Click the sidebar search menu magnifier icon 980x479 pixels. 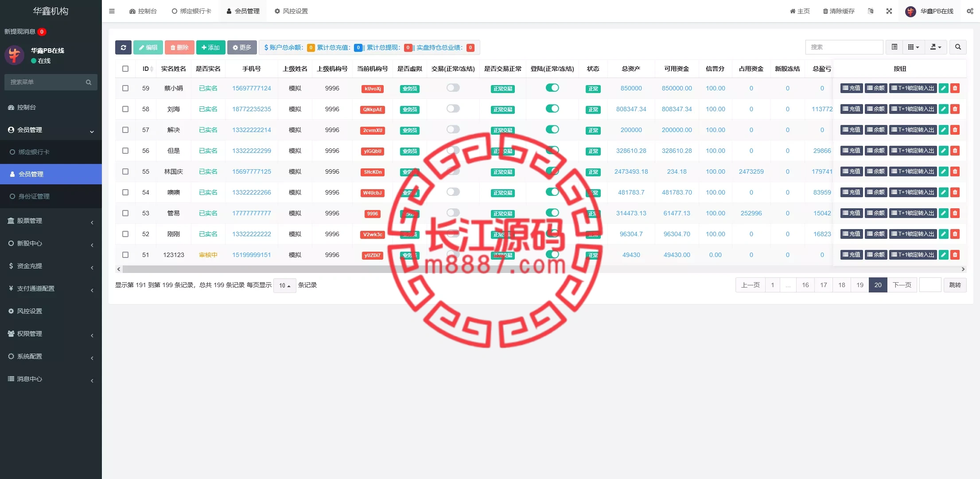[89, 82]
